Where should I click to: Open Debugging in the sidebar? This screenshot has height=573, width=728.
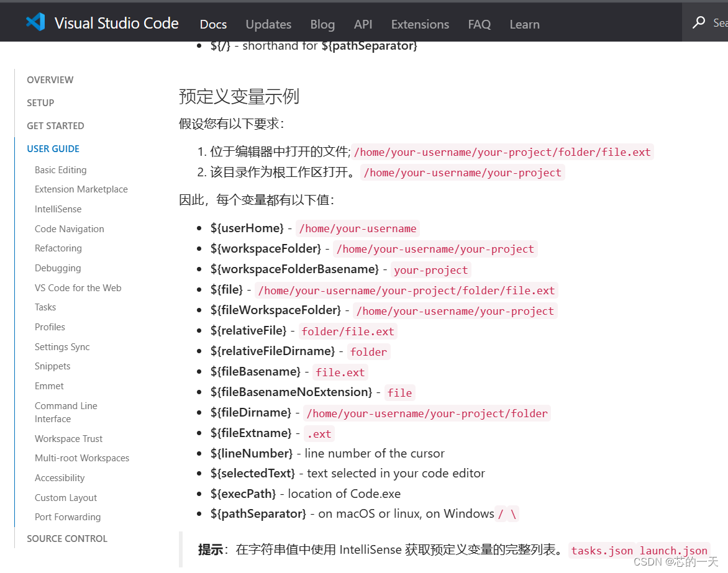click(58, 268)
